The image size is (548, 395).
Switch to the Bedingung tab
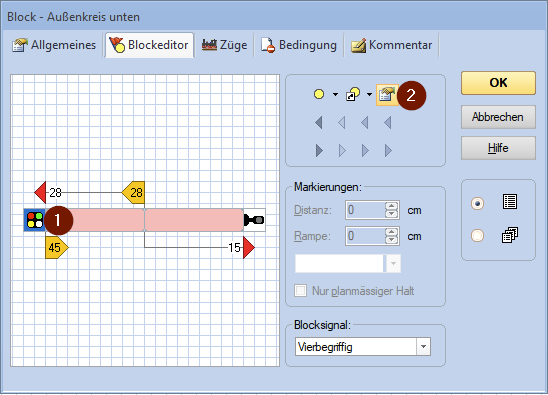point(299,45)
